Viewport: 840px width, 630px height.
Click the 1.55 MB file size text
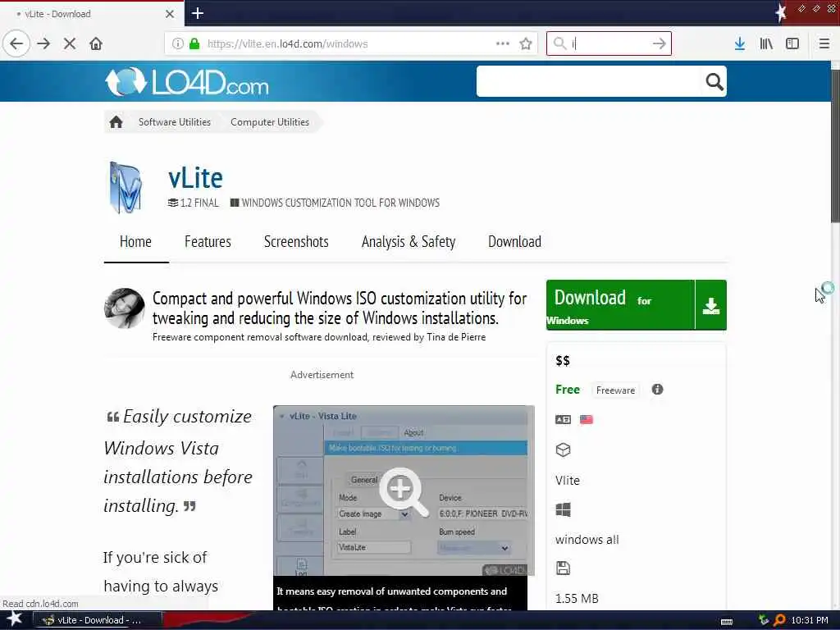[x=577, y=598]
